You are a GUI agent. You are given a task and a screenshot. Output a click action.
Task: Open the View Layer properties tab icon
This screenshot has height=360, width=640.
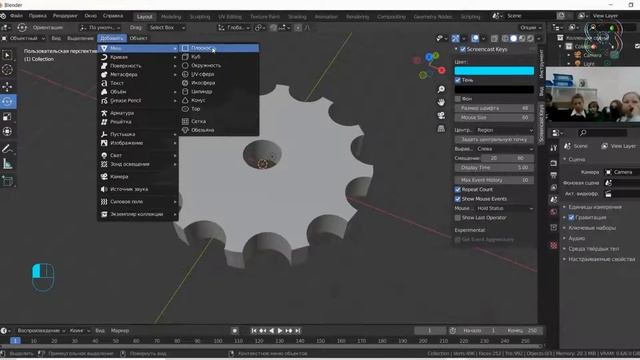553,187
